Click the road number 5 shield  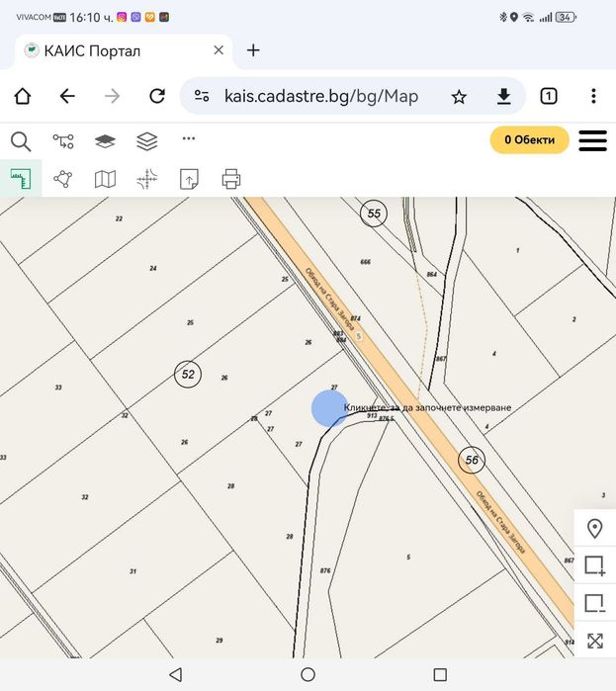[359, 336]
